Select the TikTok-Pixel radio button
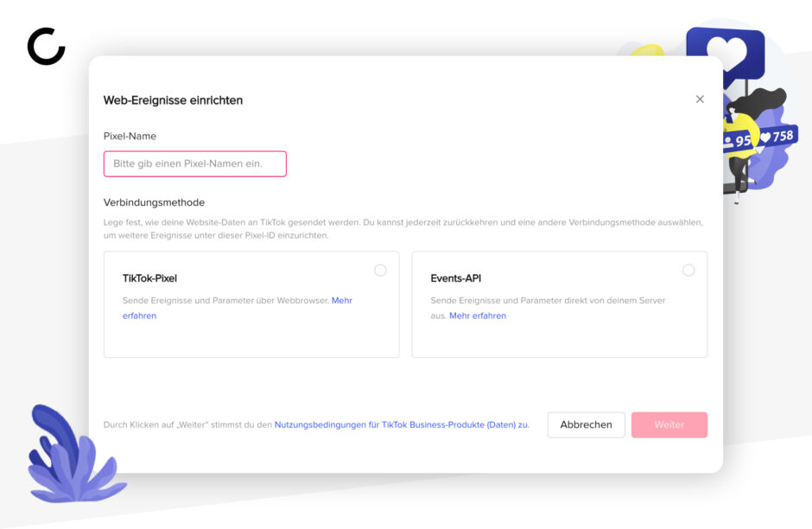 point(380,271)
